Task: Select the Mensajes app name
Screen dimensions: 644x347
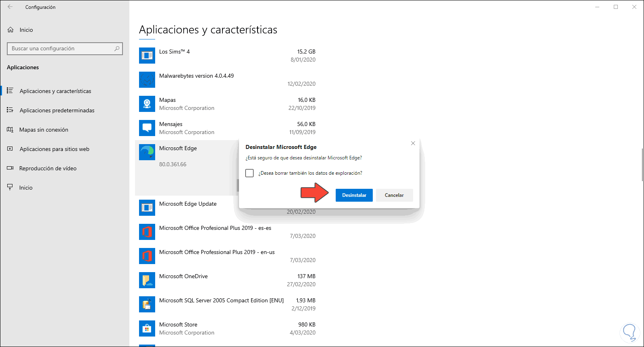Action: point(170,124)
